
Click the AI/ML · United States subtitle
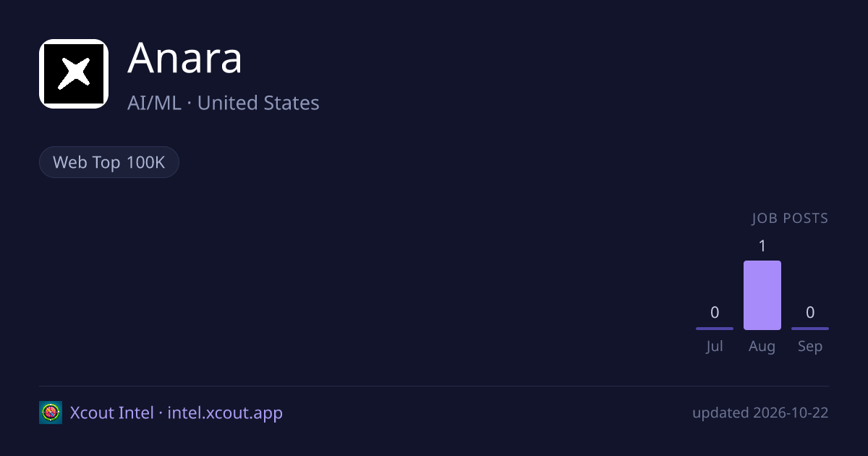[224, 103]
